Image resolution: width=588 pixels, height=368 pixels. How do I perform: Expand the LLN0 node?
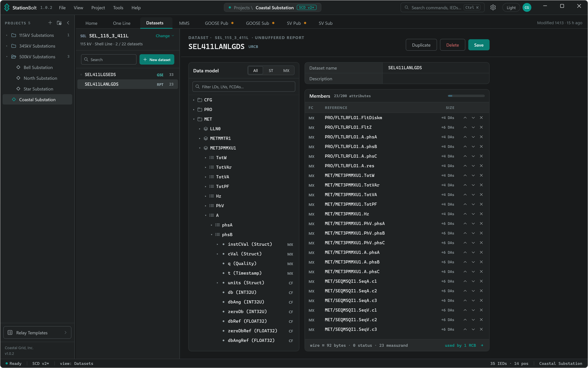click(x=200, y=129)
